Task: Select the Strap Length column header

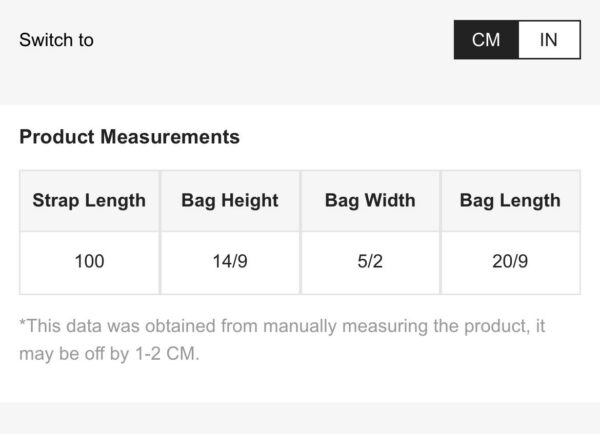Action: tap(89, 200)
